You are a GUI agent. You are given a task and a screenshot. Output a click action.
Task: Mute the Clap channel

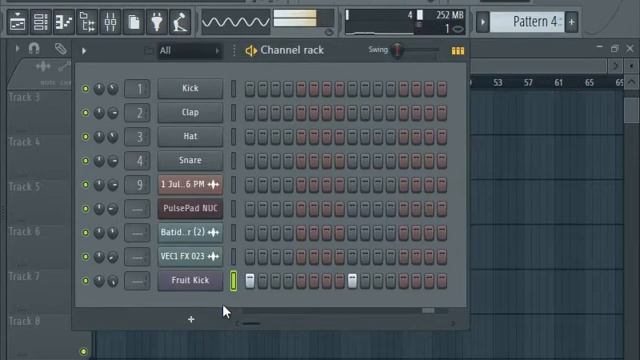[85, 113]
